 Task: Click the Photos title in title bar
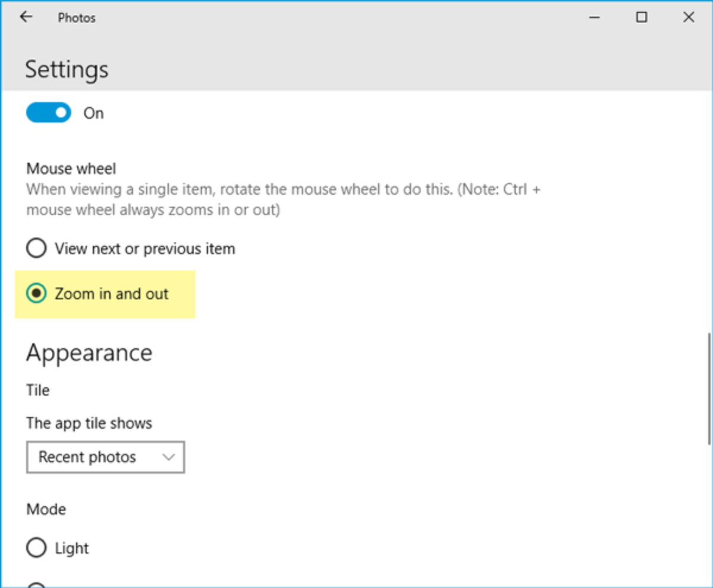coord(77,18)
